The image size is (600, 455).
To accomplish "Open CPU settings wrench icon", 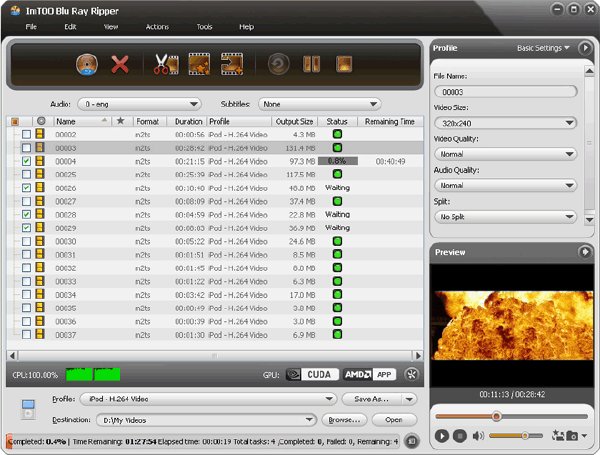I will pos(412,374).
